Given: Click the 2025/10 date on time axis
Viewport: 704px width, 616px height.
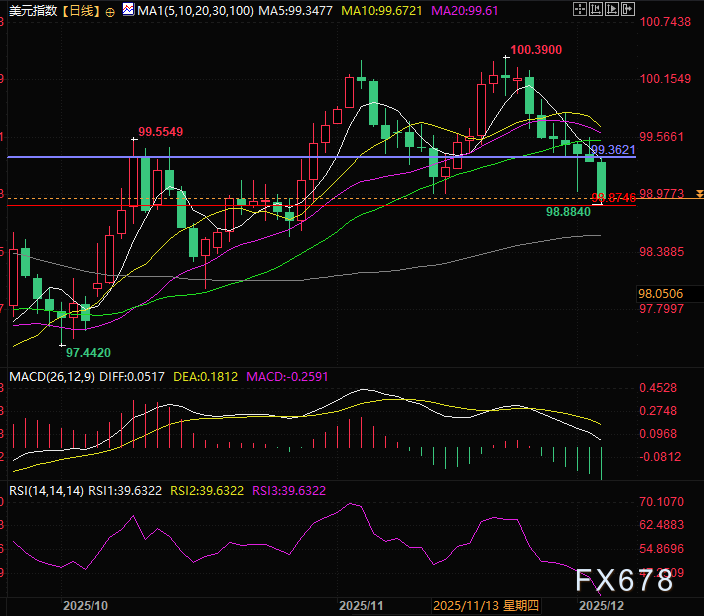Looking at the screenshot, I should point(85,606).
